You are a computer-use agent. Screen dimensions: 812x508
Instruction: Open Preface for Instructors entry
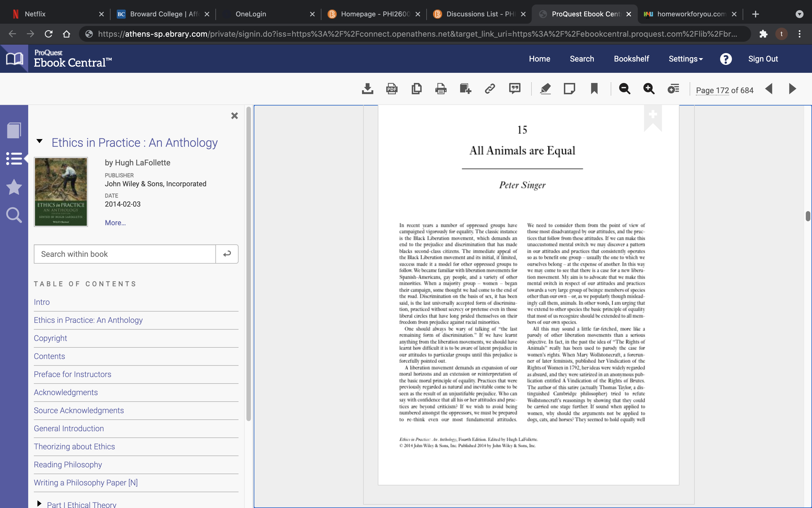pos(72,374)
